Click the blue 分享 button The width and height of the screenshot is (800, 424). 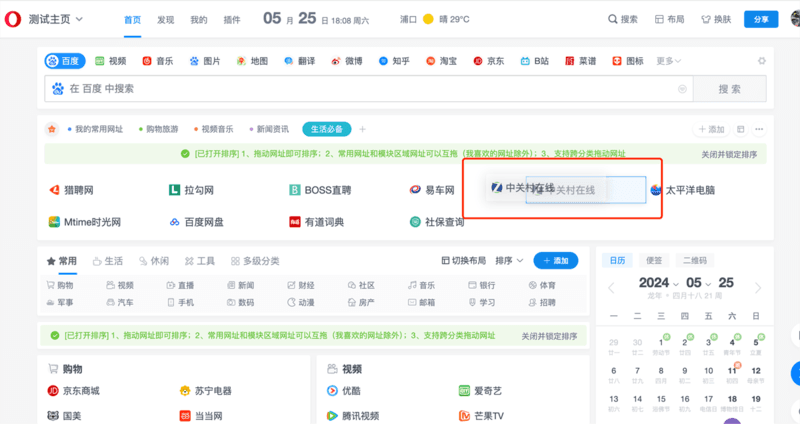[x=760, y=19]
